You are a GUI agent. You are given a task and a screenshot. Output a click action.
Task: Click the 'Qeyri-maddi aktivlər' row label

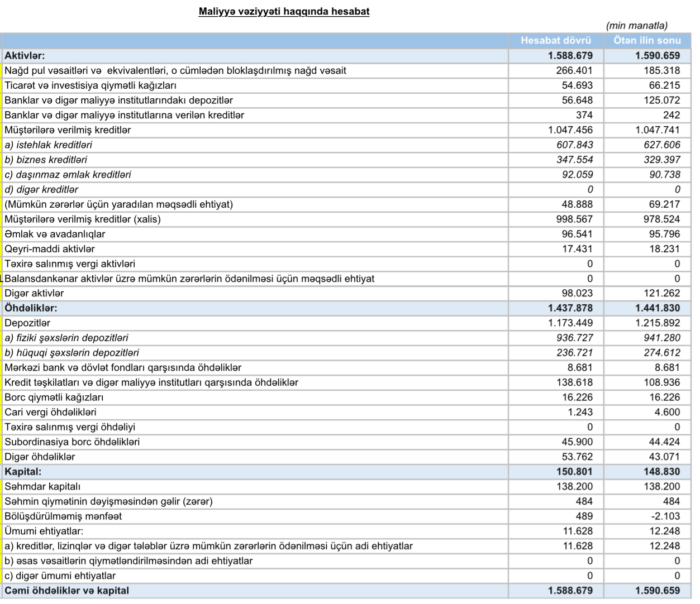click(50, 249)
